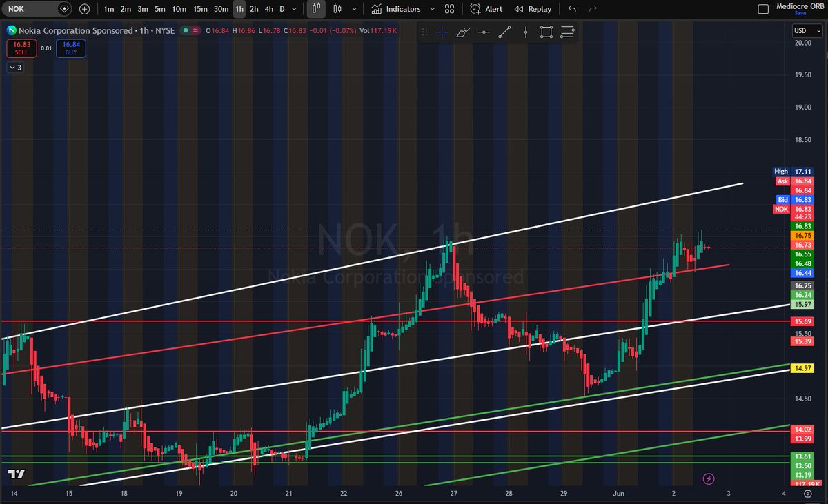Click the hollow candles chart style icon

click(337, 9)
